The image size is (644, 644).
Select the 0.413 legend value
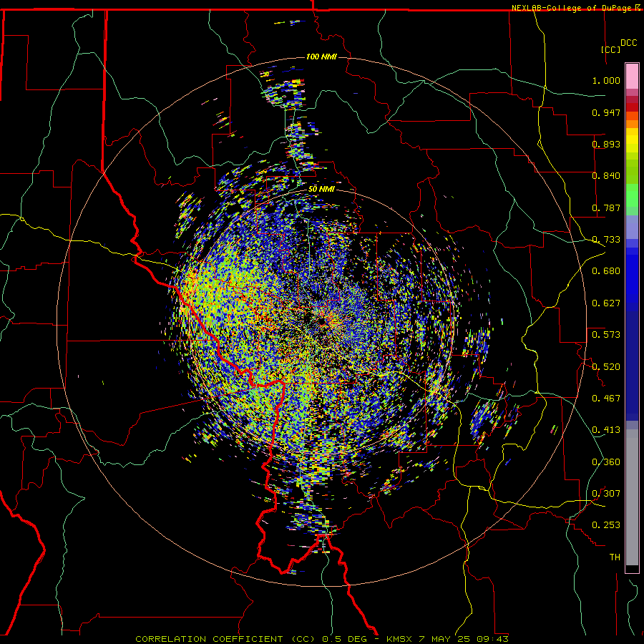click(x=606, y=430)
